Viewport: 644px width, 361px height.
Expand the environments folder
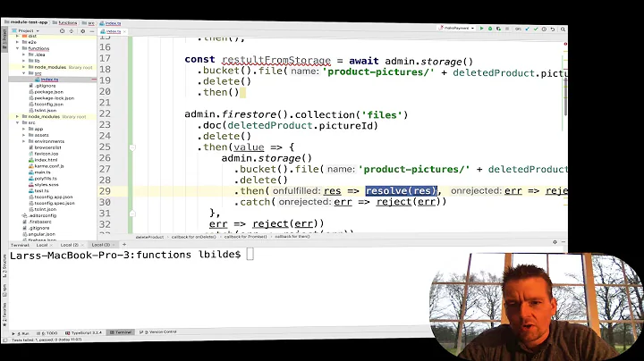point(23,141)
